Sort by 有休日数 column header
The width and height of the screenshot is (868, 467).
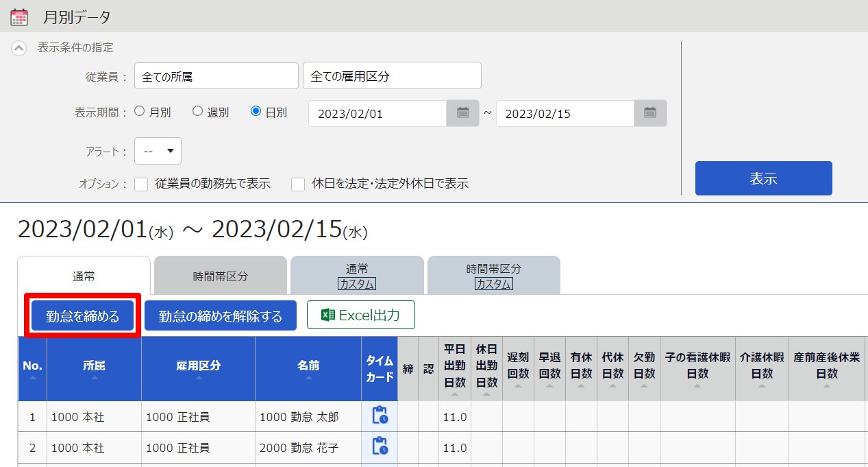coord(581,369)
